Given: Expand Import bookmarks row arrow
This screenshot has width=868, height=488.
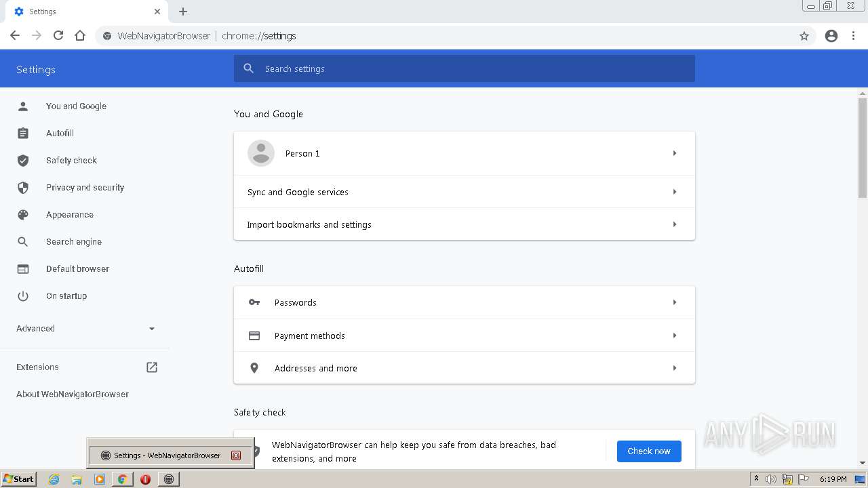Looking at the screenshot, I should coord(675,224).
